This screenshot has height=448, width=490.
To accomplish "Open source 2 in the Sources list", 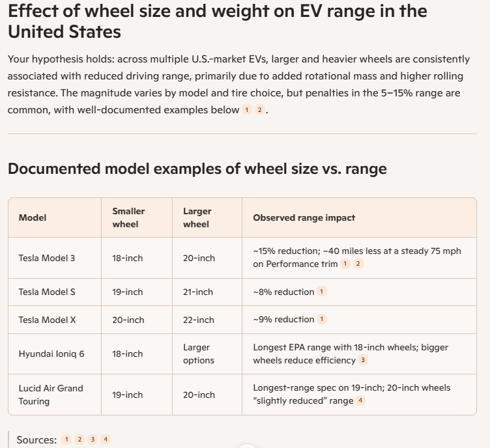I will (79, 440).
